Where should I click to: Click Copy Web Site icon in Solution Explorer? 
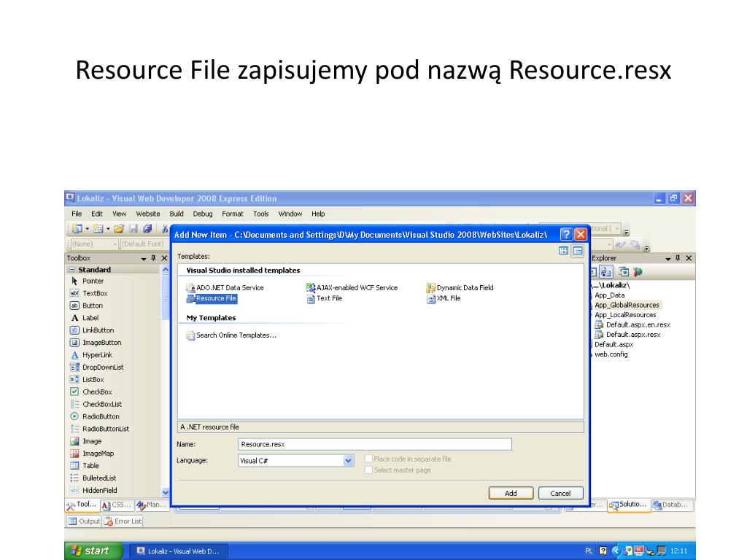pos(624,272)
